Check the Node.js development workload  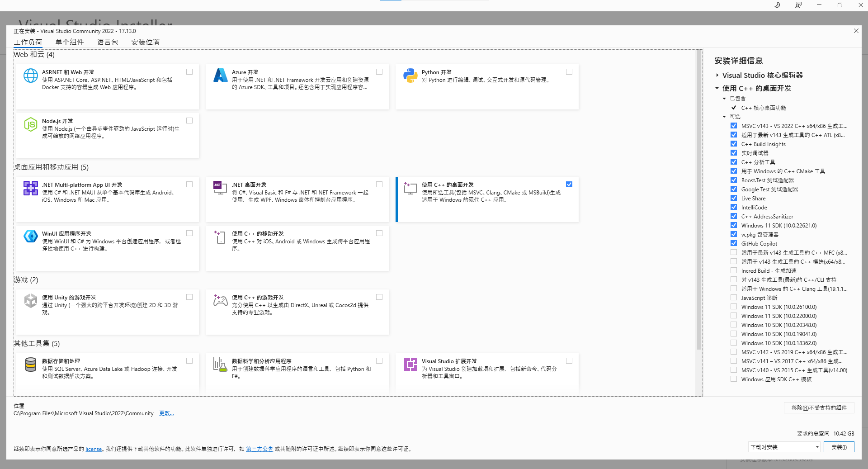coord(189,121)
